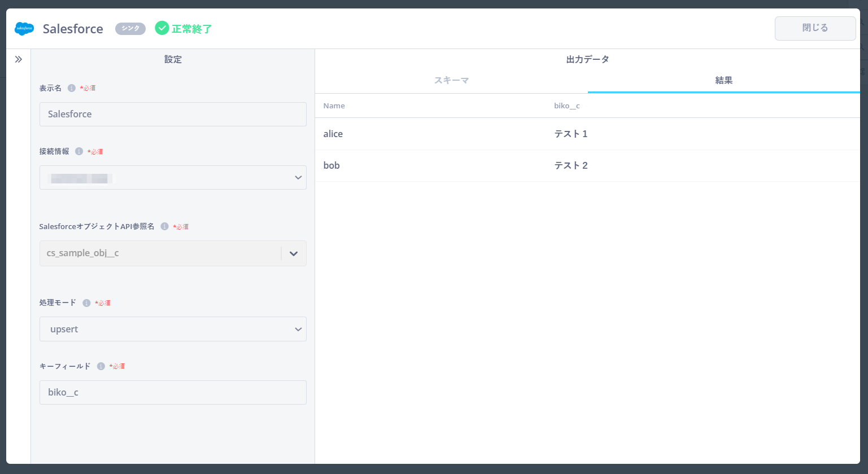Viewport: 868px width, 474px height.
Task: Select the テスト１ cell
Action: coord(571,134)
